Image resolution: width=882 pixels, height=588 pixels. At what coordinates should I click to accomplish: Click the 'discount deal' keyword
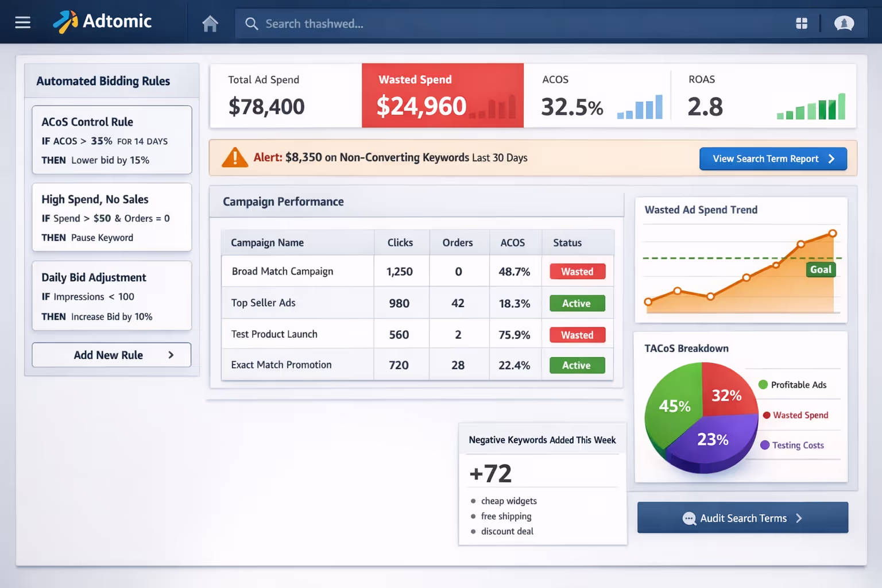pos(507,531)
